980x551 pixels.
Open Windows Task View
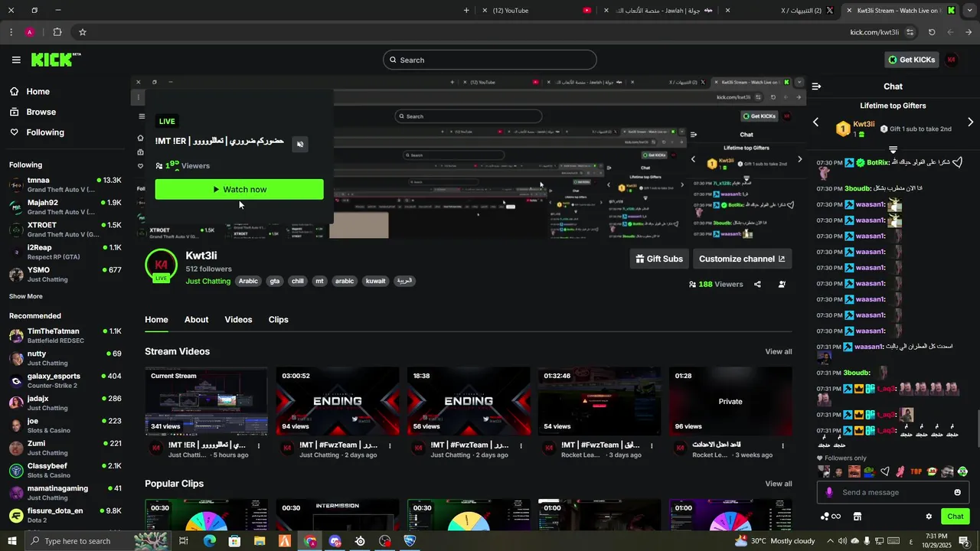pos(184,541)
